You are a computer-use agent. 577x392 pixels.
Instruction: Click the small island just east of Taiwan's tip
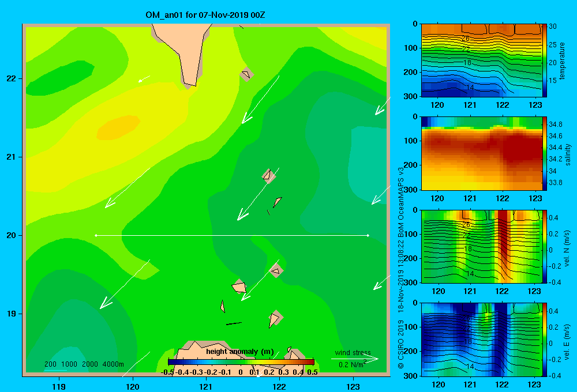click(246, 74)
